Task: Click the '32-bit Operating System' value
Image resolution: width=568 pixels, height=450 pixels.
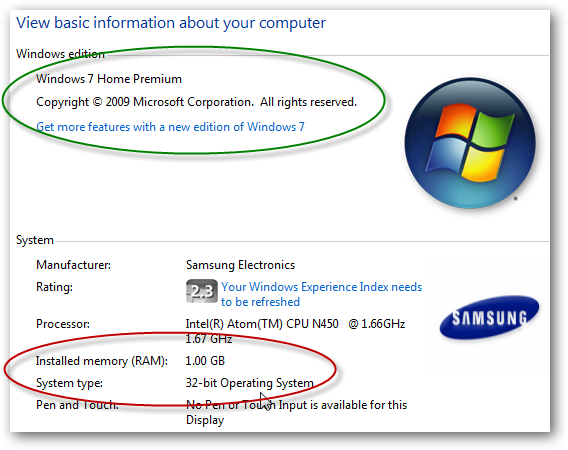Action: 250,383
